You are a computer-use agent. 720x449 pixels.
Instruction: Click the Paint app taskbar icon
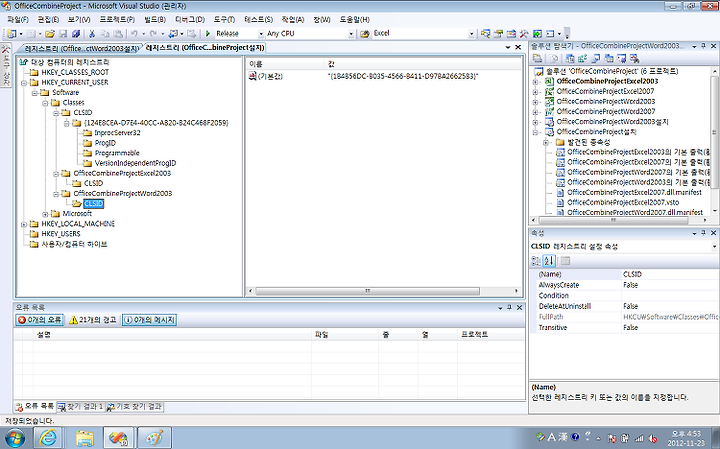pos(154,438)
